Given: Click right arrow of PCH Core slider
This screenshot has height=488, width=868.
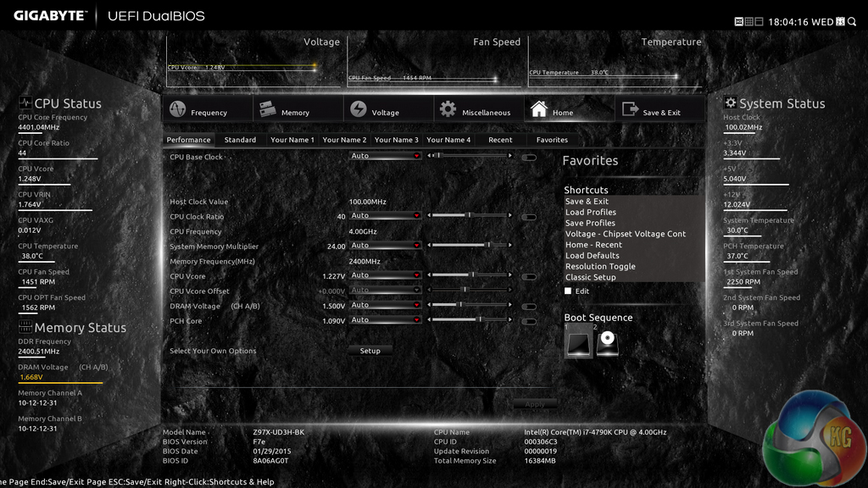Looking at the screenshot, I should [509, 319].
